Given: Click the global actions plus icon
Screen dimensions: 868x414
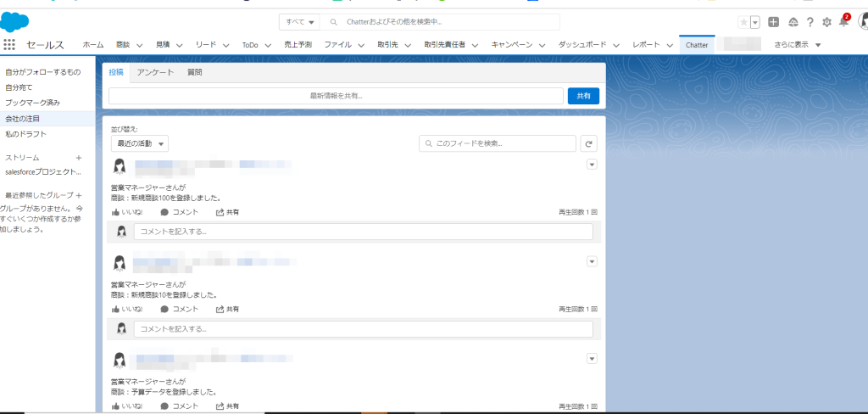Looking at the screenshot, I should [x=774, y=22].
